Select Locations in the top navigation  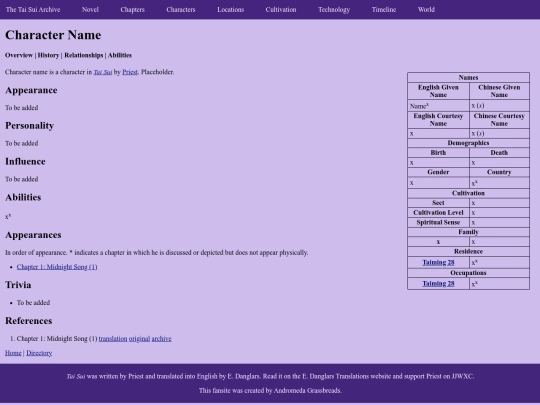pyautogui.click(x=231, y=10)
